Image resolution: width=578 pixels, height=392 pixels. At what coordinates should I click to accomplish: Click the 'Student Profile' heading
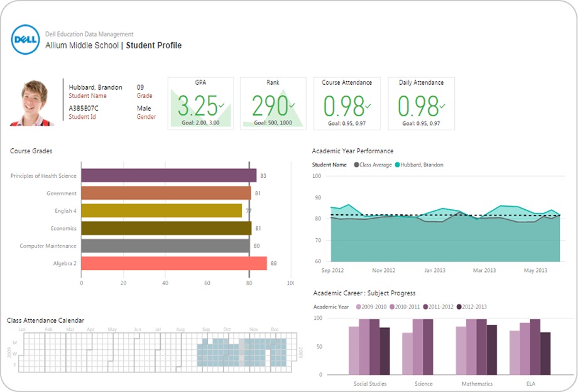click(x=154, y=45)
